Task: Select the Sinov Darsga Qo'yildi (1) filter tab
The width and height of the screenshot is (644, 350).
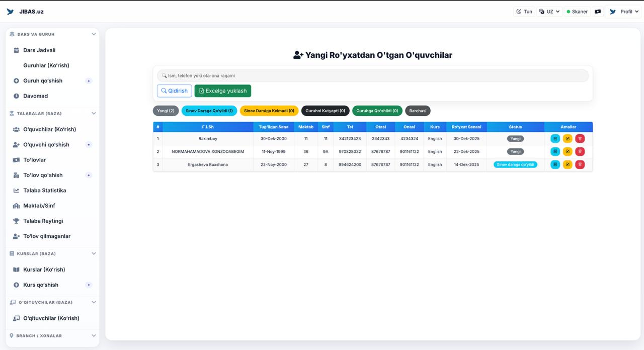Action: tap(209, 111)
